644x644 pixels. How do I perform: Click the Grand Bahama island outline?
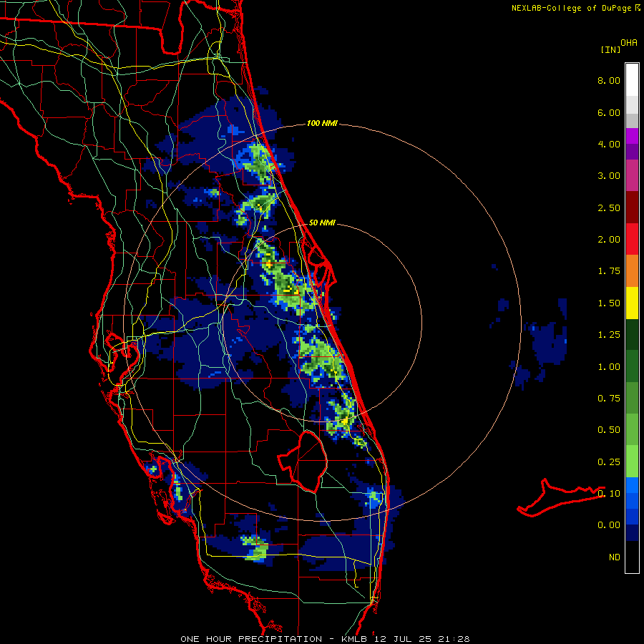point(560,498)
